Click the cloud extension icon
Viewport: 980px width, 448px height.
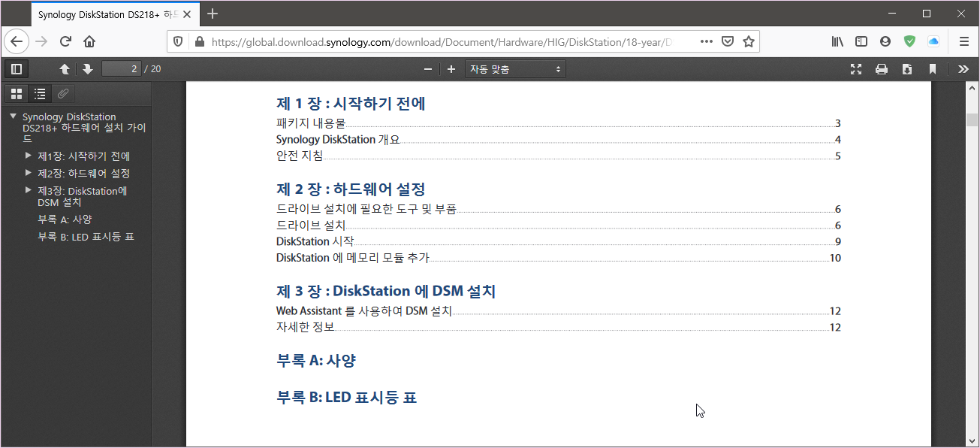[933, 41]
